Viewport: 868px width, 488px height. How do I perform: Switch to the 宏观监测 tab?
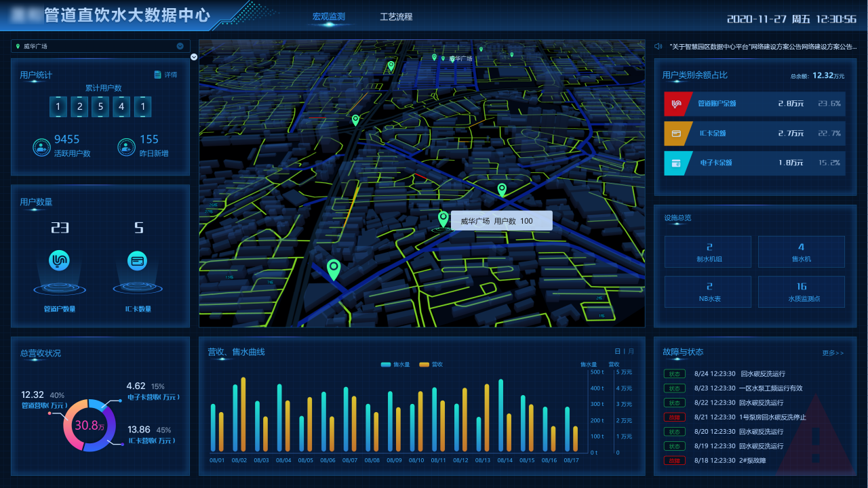(329, 17)
